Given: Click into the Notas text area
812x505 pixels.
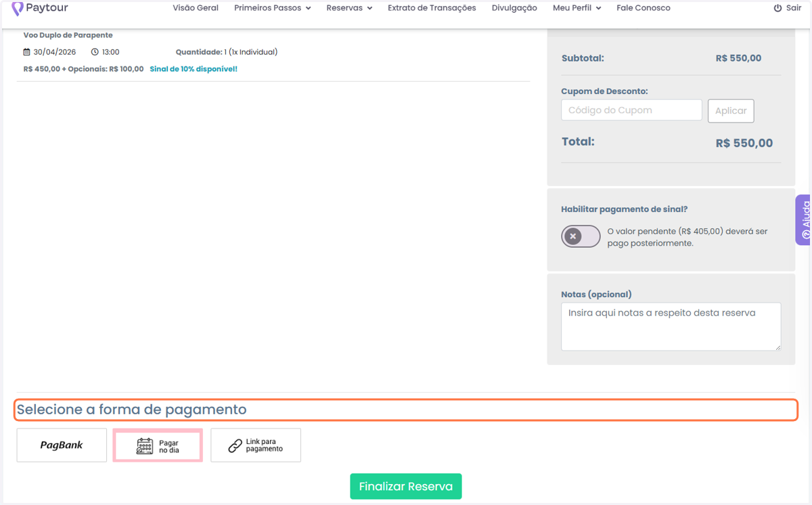Looking at the screenshot, I should [671, 327].
